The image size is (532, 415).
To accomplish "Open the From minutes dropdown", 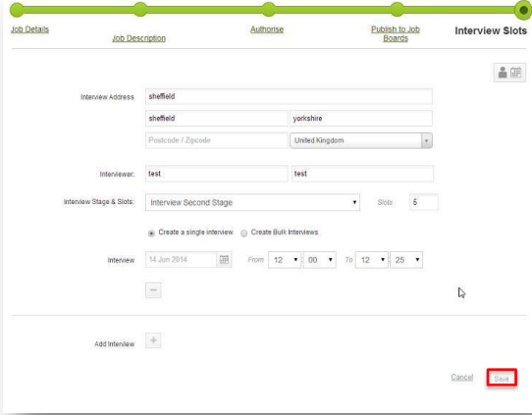I will point(320,260).
